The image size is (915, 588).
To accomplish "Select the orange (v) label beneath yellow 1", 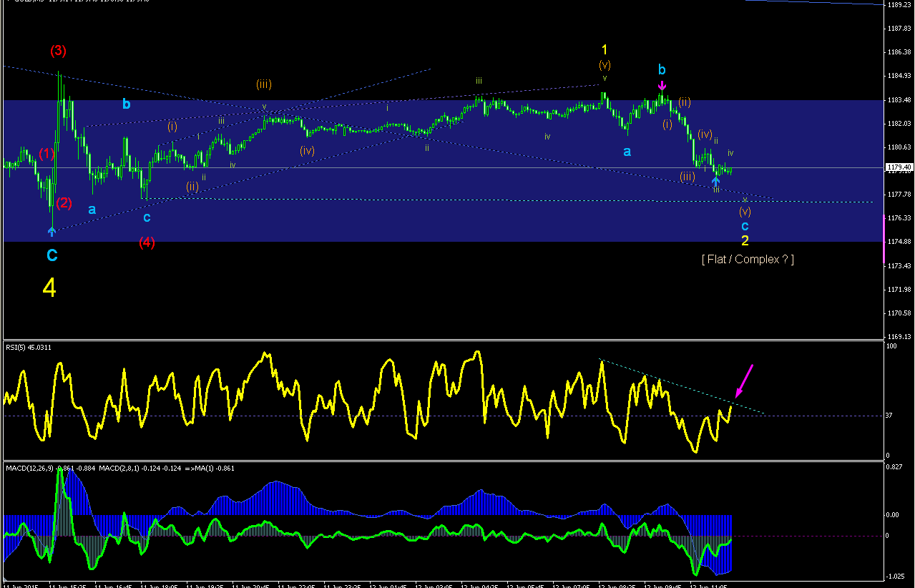I will pyautogui.click(x=605, y=65).
